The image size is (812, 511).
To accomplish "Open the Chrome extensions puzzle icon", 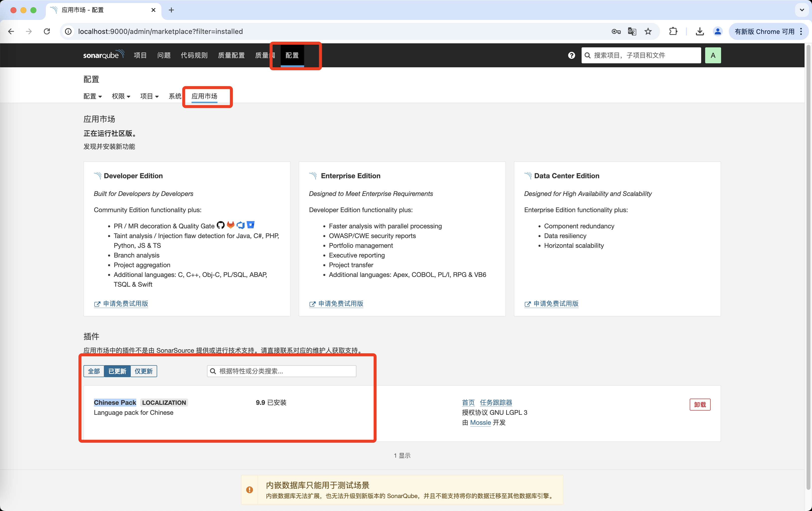I will point(673,31).
